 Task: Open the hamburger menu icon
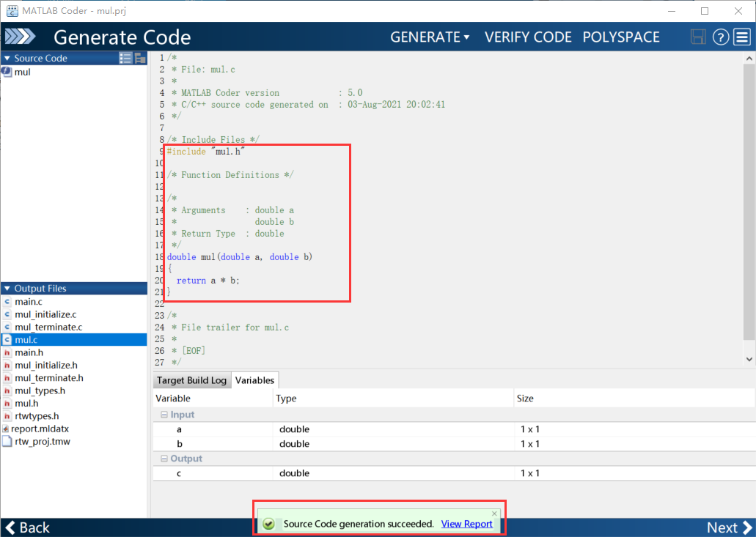742,37
